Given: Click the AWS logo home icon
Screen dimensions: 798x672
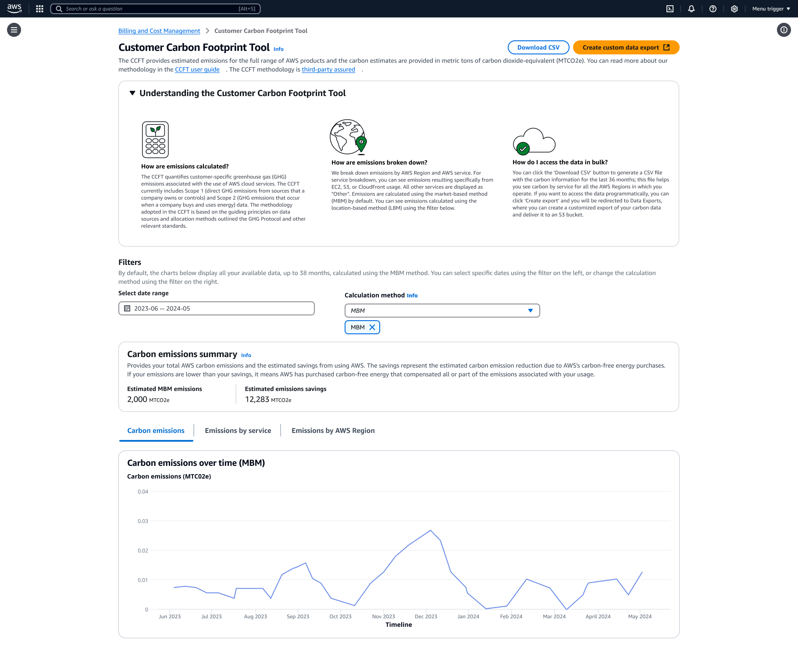Looking at the screenshot, I should pyautogui.click(x=14, y=8).
